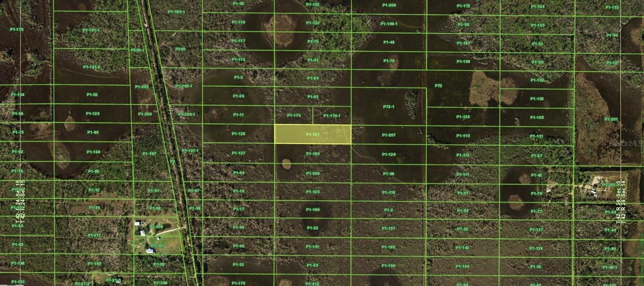Click parcel label P1-207
Viewport: 644px width, 286px height.
click(388, 135)
